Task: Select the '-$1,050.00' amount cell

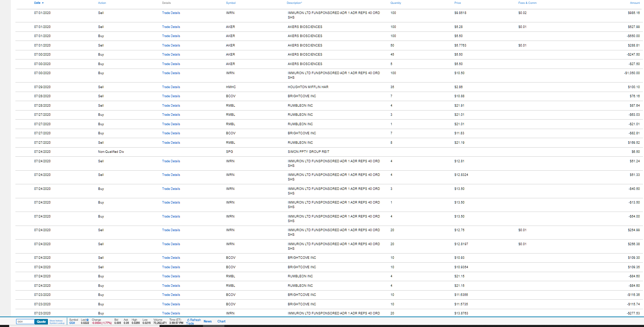Action: pyautogui.click(x=632, y=73)
